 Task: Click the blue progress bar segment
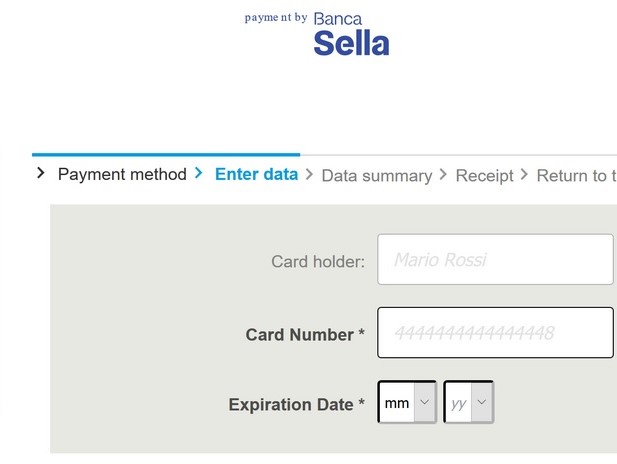[x=166, y=155]
